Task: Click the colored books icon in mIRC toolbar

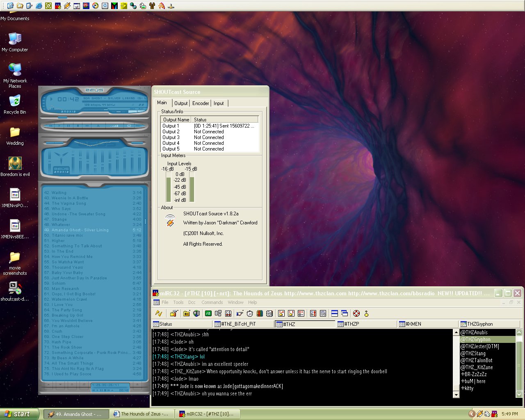Action: [260, 313]
